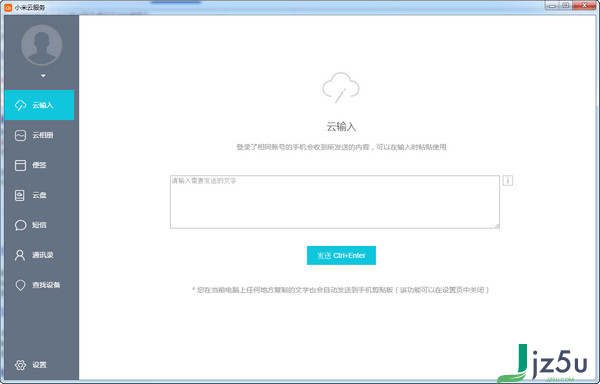Open the 查找设备 find device section

(39, 285)
